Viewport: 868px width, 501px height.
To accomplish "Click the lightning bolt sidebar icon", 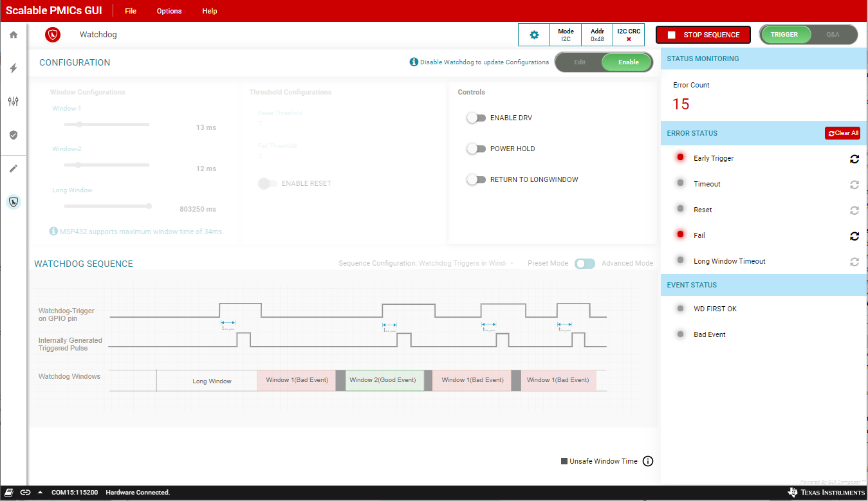I will [x=14, y=68].
